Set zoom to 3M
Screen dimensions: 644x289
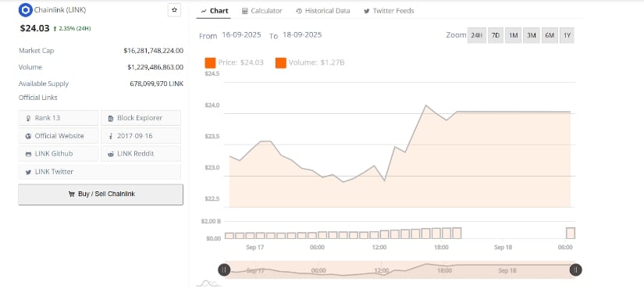tap(532, 35)
